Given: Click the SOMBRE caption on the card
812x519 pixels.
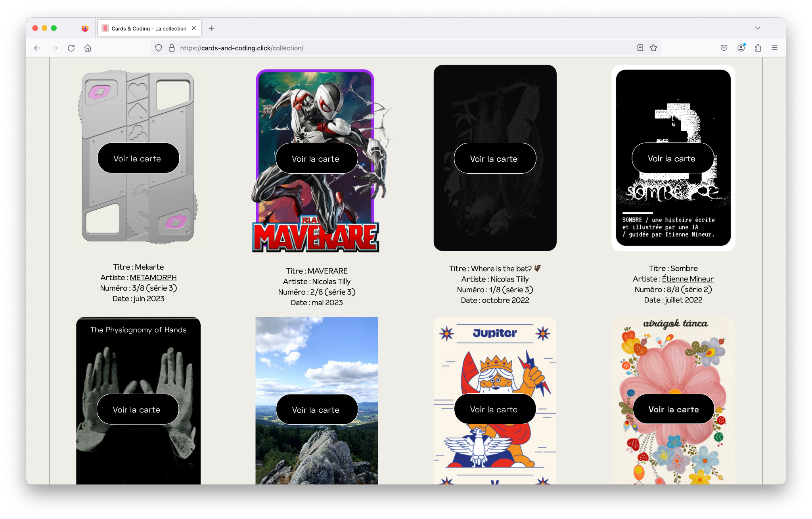Looking at the screenshot, I should [668, 227].
